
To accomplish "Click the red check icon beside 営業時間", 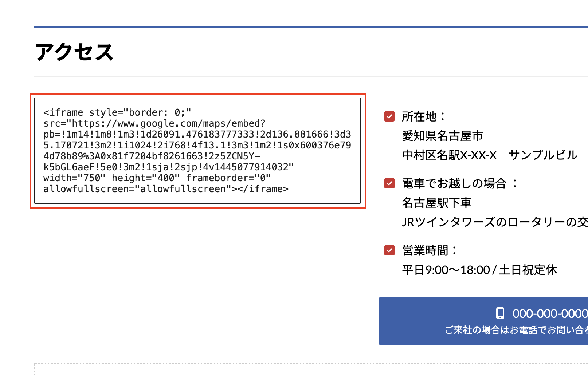I will 389,250.
